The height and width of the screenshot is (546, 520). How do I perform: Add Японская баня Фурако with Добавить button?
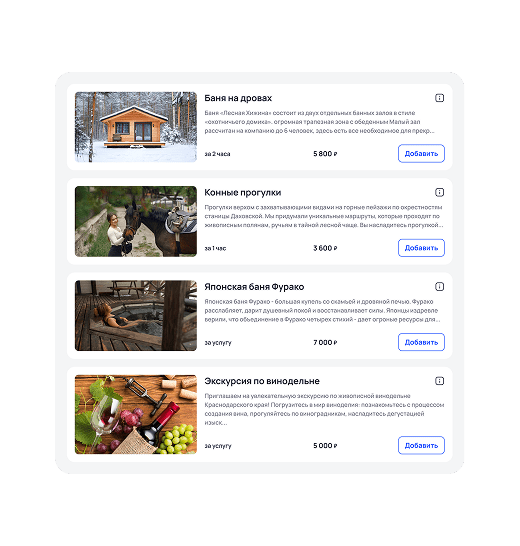[x=421, y=342]
